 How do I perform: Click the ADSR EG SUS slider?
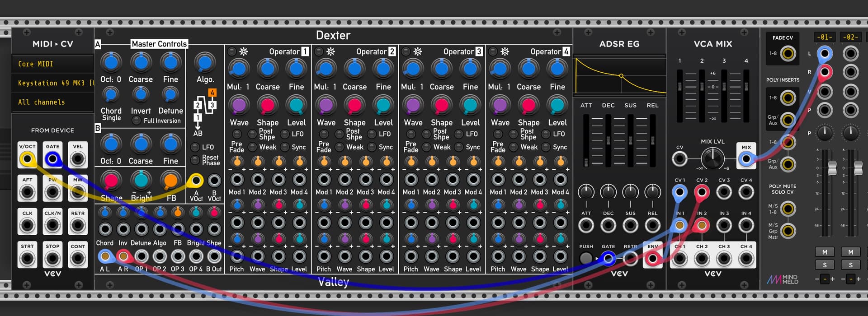pyautogui.click(x=631, y=141)
